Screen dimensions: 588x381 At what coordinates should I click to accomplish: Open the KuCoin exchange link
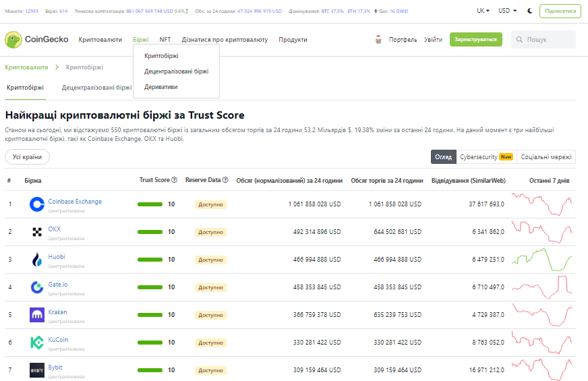click(x=58, y=339)
